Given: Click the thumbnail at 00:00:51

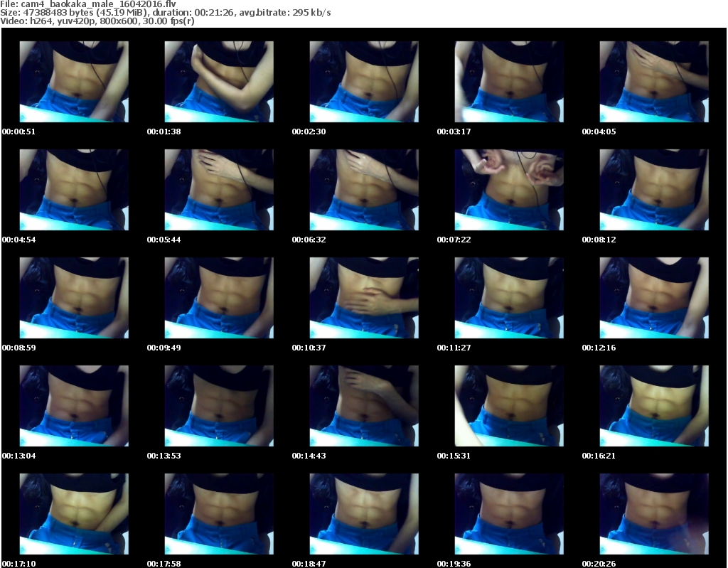Looking at the screenshot, I should [x=74, y=82].
